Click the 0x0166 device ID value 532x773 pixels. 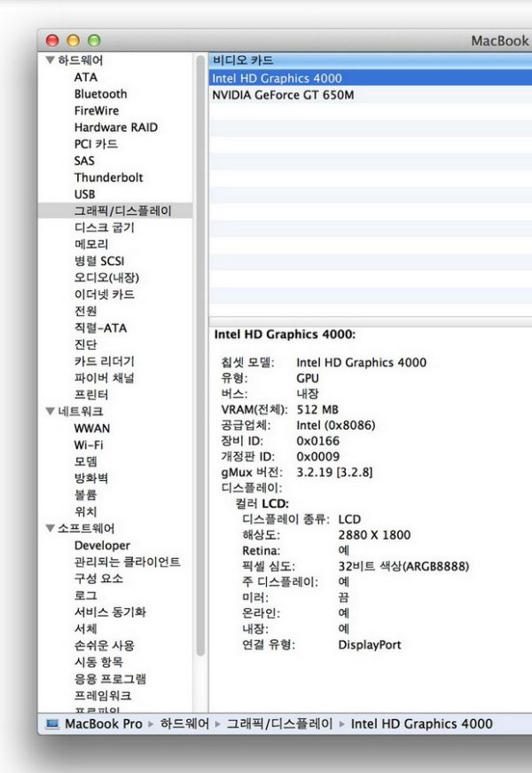pos(317,441)
